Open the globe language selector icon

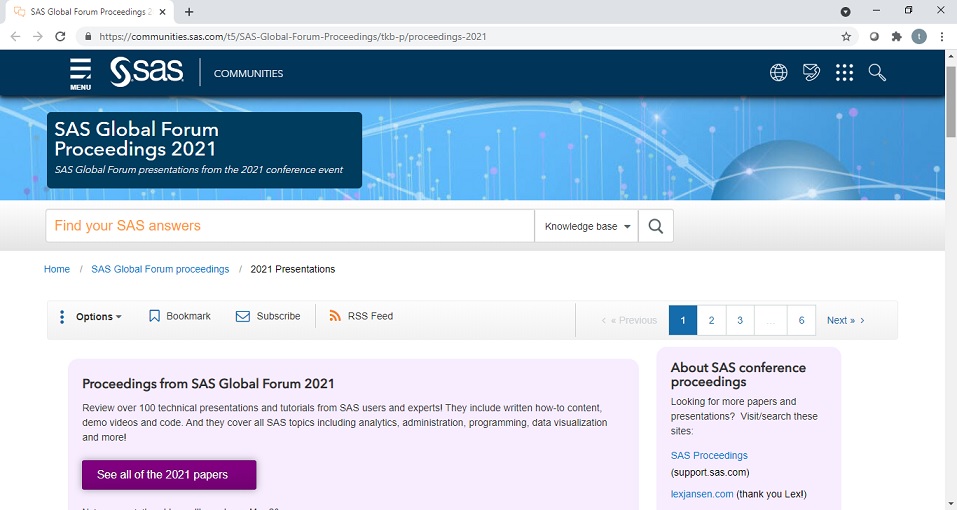point(778,73)
